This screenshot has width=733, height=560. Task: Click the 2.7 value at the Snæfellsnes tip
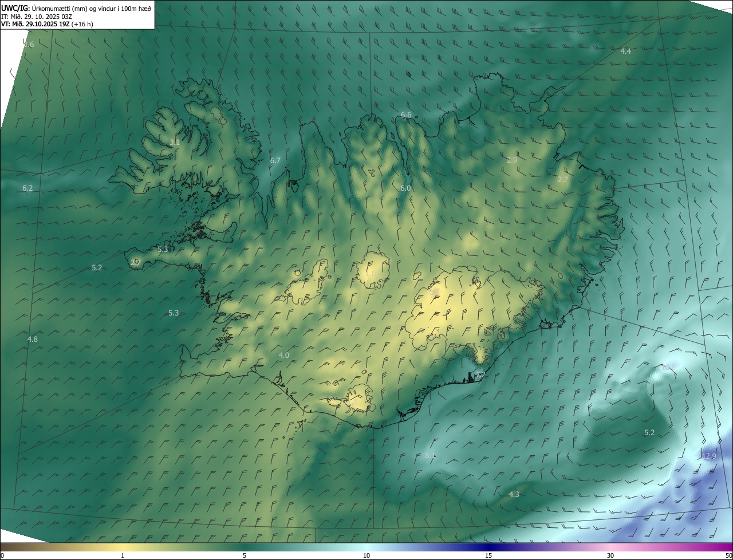tap(136, 262)
